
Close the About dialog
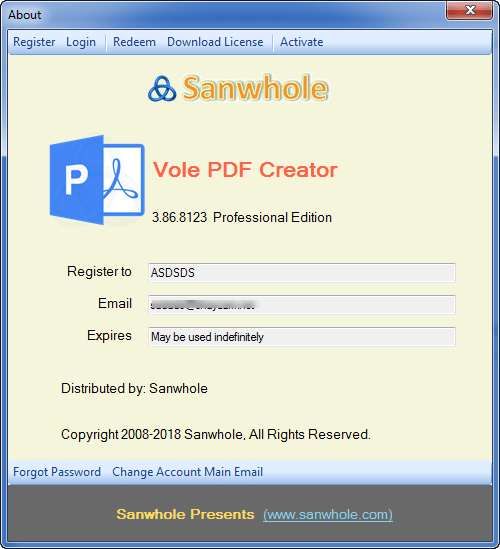(x=470, y=10)
